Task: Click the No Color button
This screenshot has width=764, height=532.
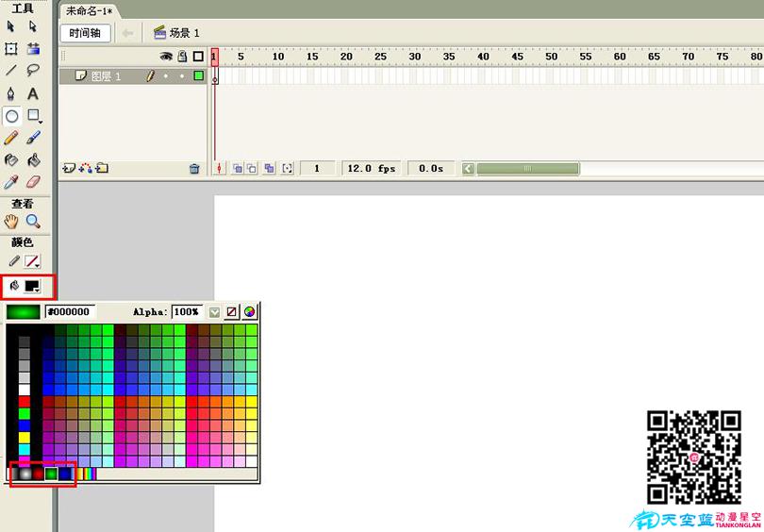Action: tap(232, 312)
